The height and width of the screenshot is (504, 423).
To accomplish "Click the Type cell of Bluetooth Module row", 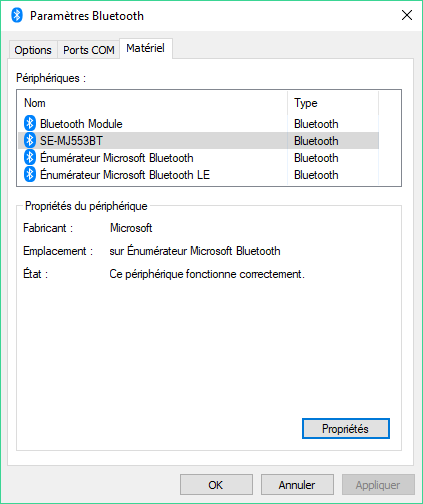I will pyautogui.click(x=316, y=124).
